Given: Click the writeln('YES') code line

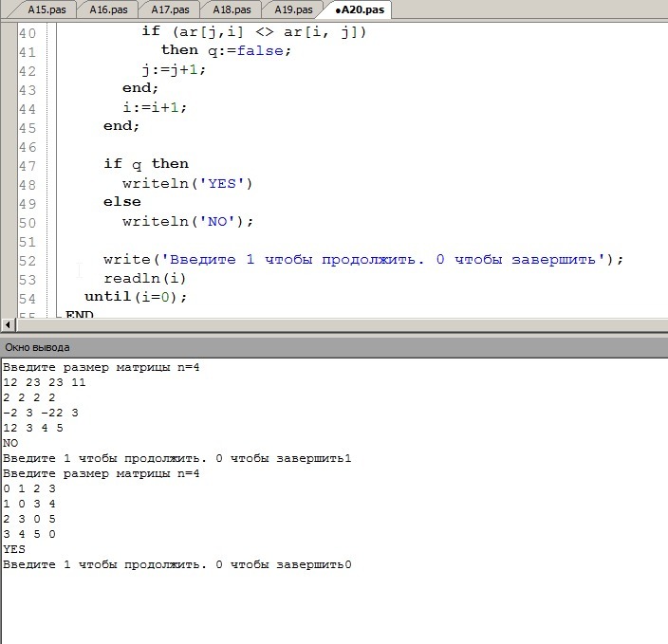Looking at the screenshot, I should [x=188, y=184].
